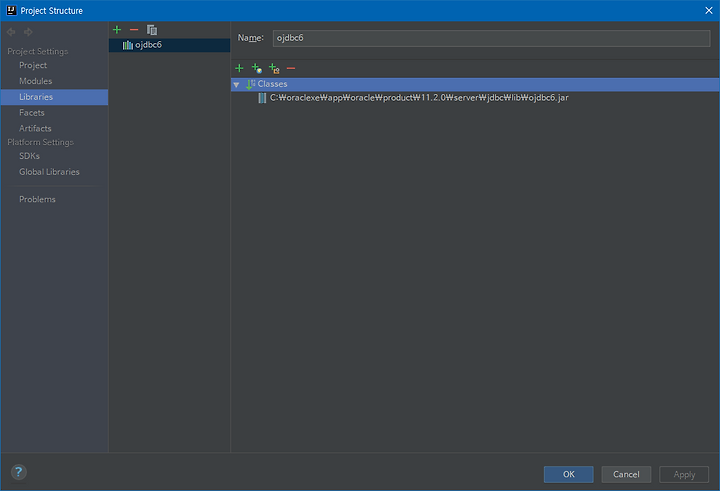Remove the selected root with the red minus

tap(291, 68)
